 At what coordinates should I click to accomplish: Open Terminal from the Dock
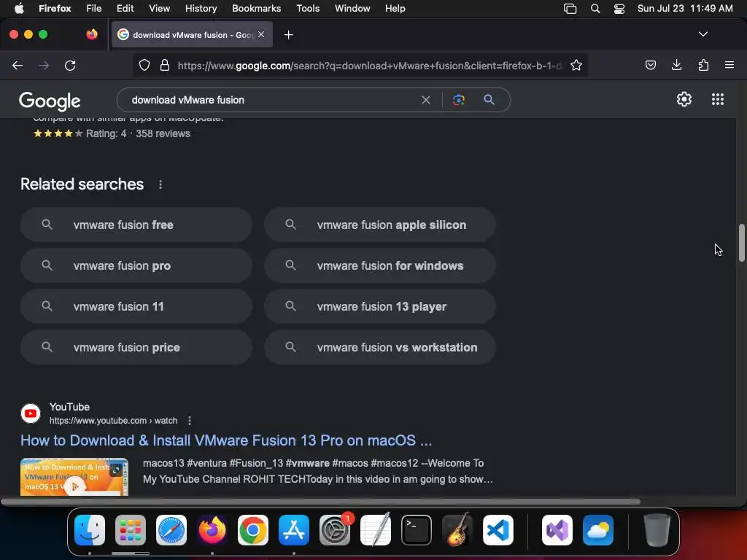pos(417,530)
